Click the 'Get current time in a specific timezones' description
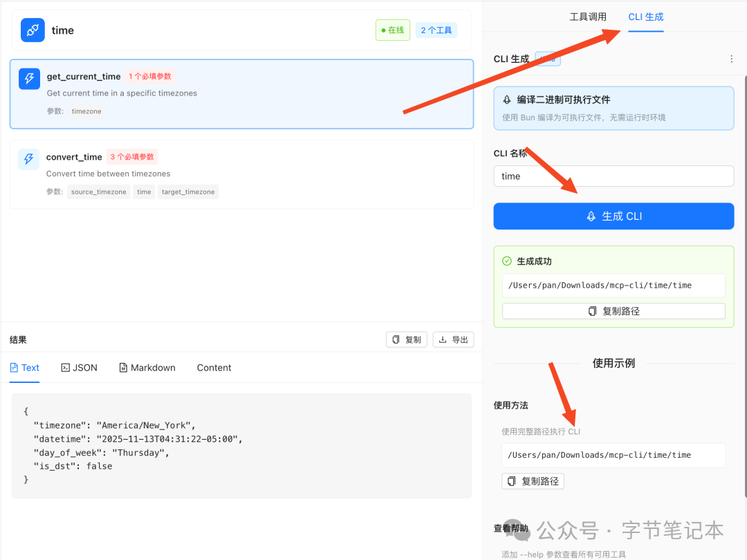The image size is (747, 560). coord(122,93)
